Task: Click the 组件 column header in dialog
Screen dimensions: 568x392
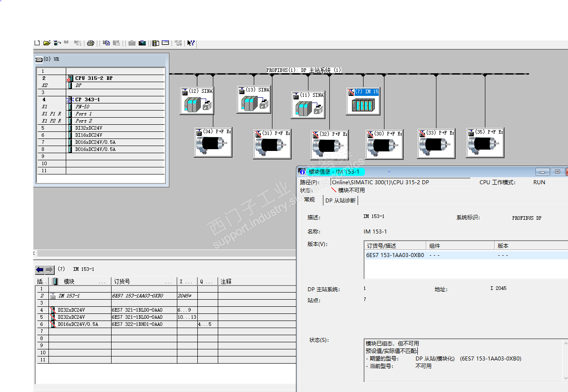Action: [460, 245]
